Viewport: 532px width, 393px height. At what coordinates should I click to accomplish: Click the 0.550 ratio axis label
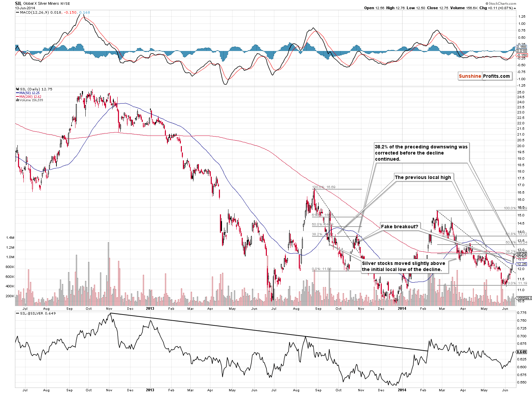[x=521, y=382]
